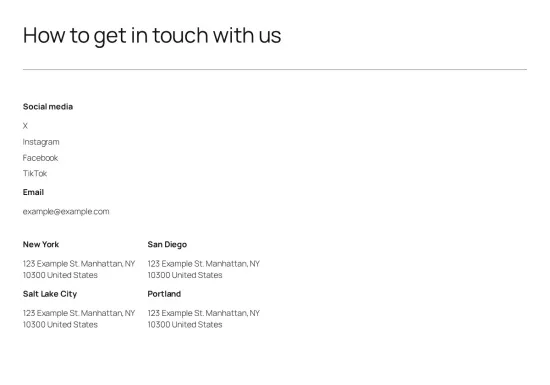Click the 'How to get in touch with us' title

coord(152,35)
